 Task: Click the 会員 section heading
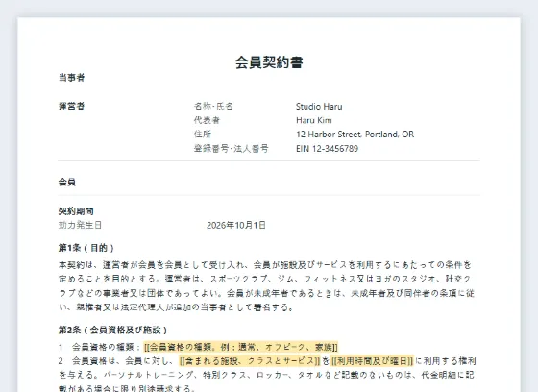pos(67,182)
